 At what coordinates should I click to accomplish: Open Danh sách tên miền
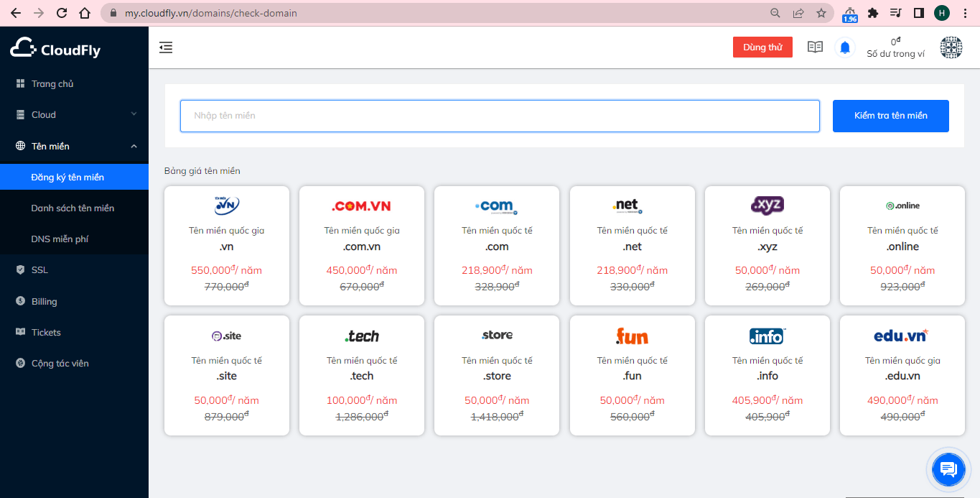[74, 208]
